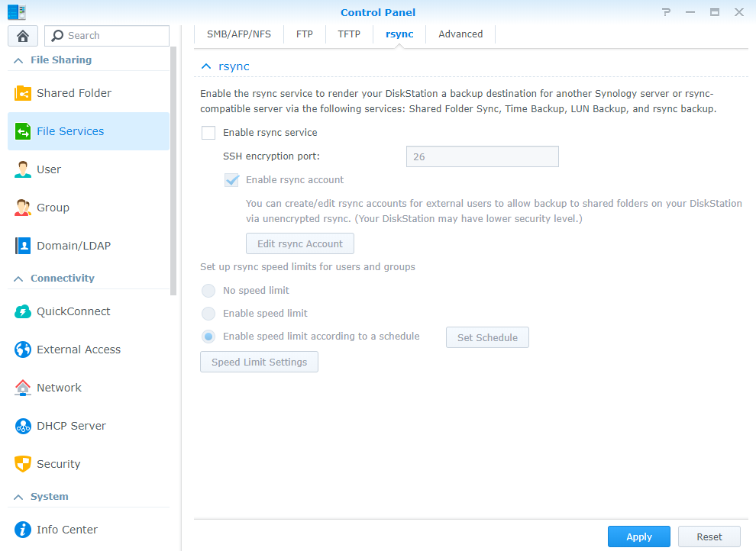Click Edit rsync Account button
756x551 pixels.
coord(300,243)
